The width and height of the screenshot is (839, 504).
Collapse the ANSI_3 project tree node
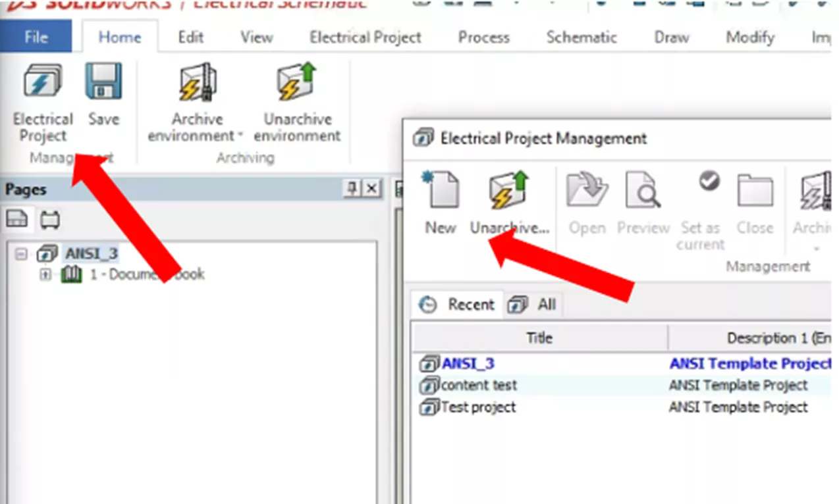21,254
